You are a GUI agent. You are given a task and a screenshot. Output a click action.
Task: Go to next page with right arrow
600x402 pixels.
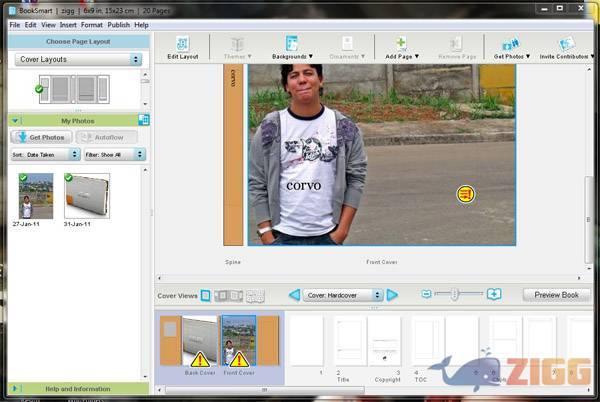click(392, 295)
